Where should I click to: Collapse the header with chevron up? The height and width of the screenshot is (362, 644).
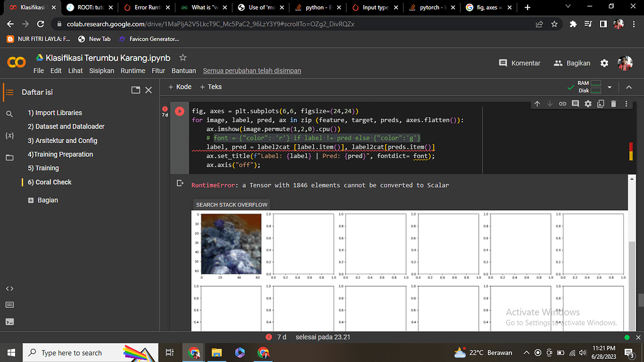pos(629,88)
